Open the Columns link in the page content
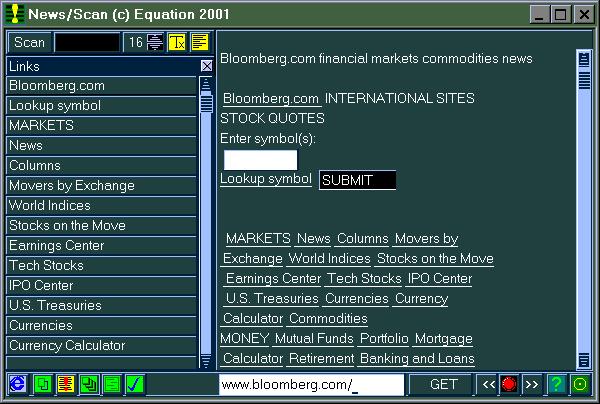Screen dimensions: 600x404 363,239
